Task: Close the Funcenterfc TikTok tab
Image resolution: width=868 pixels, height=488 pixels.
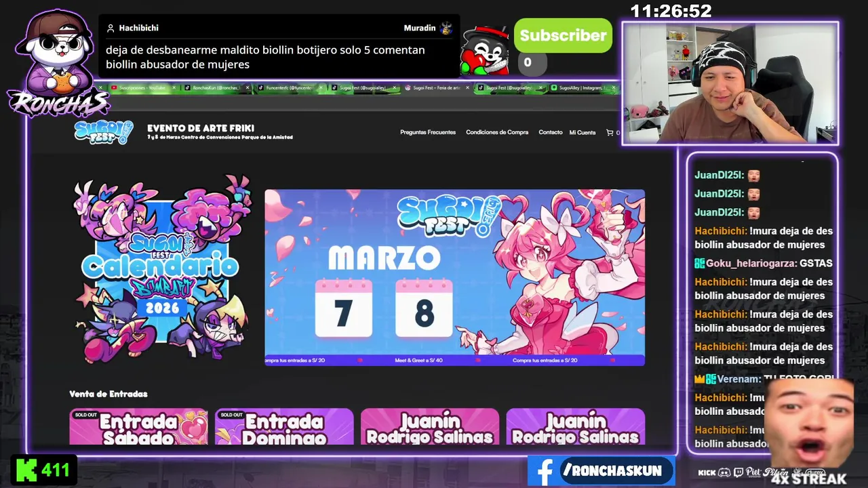Action: (321, 87)
